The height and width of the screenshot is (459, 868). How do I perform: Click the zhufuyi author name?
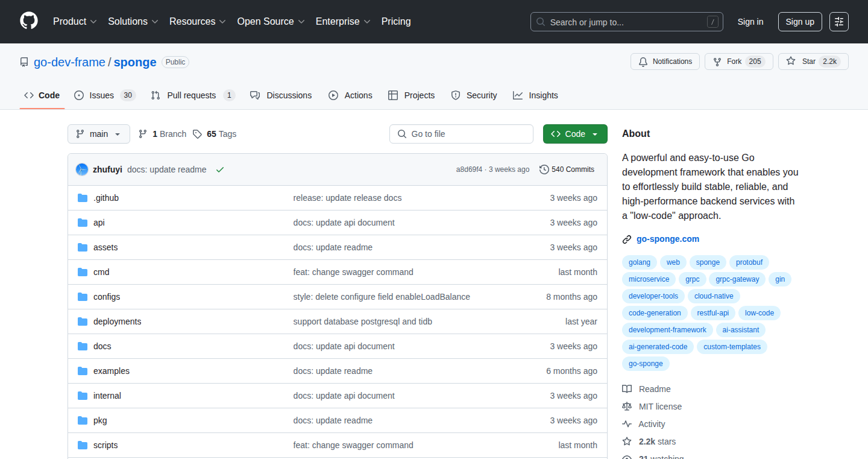[107, 169]
